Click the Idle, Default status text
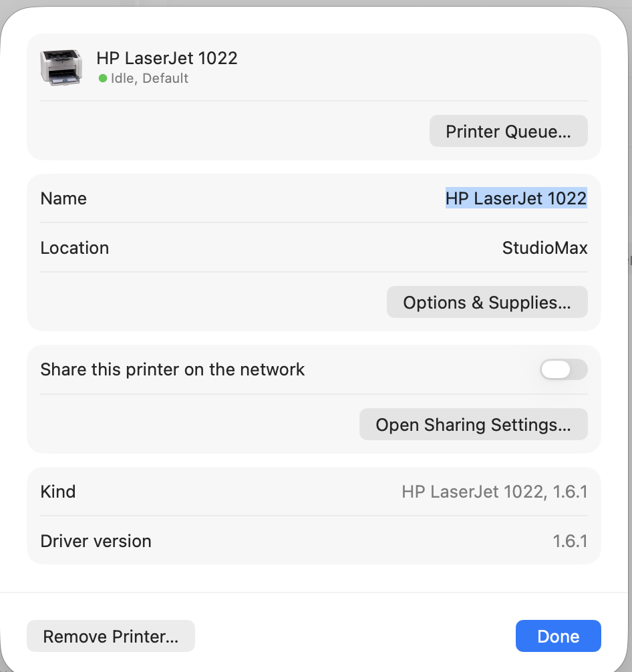 coord(150,78)
